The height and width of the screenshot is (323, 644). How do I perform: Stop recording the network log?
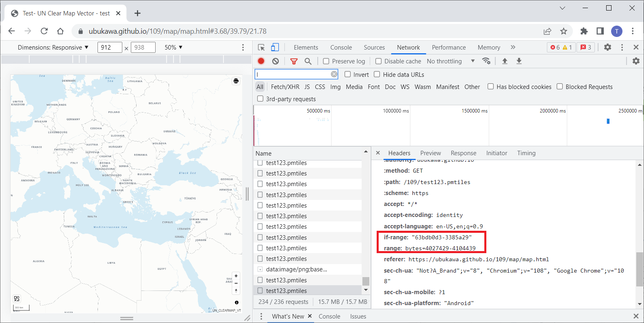click(261, 61)
